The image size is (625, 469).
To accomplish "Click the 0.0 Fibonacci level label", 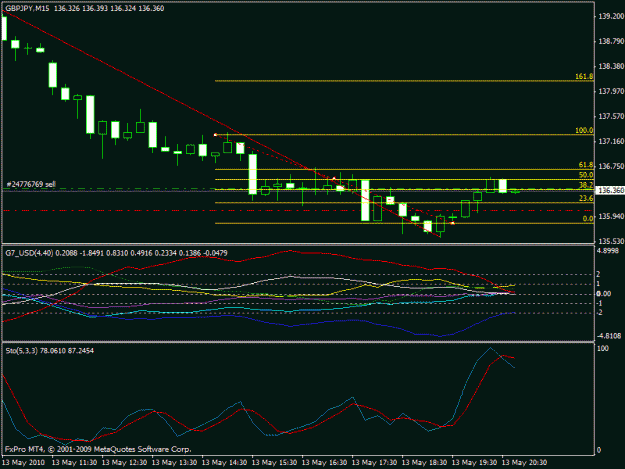I will 588,218.
